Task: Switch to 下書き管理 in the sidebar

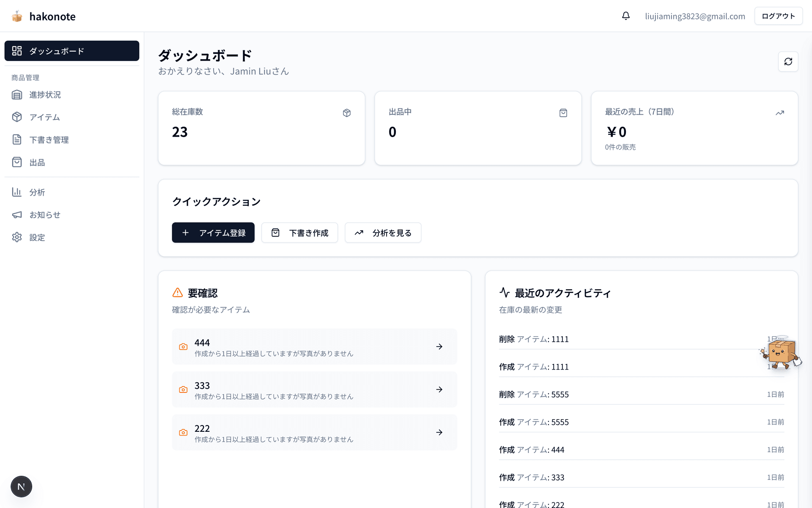Action: pyautogui.click(x=49, y=140)
